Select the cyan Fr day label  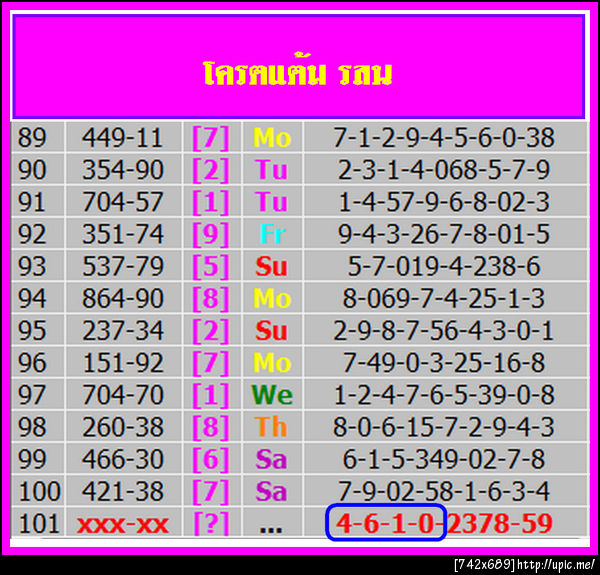[272, 234]
